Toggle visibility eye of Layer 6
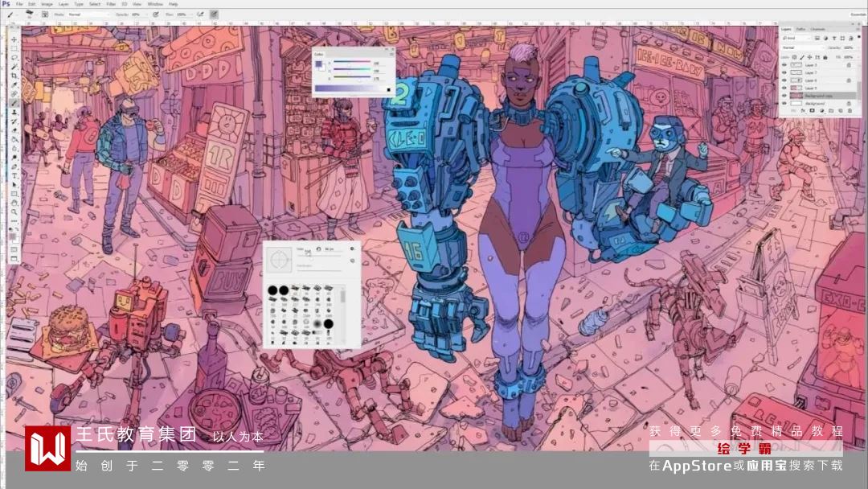The width and height of the screenshot is (868, 489). tap(784, 80)
